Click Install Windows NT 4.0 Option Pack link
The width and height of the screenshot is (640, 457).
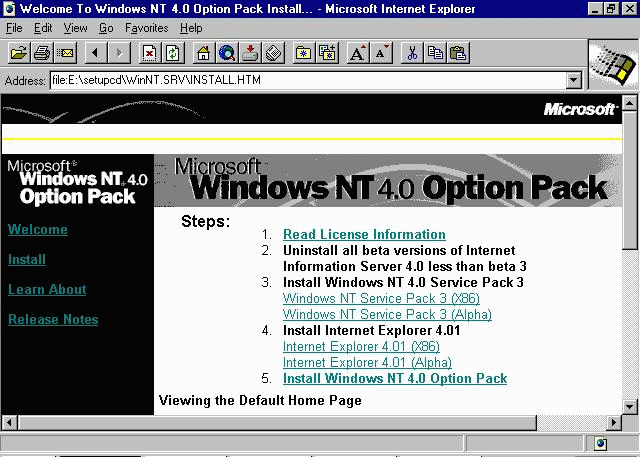tap(395, 379)
